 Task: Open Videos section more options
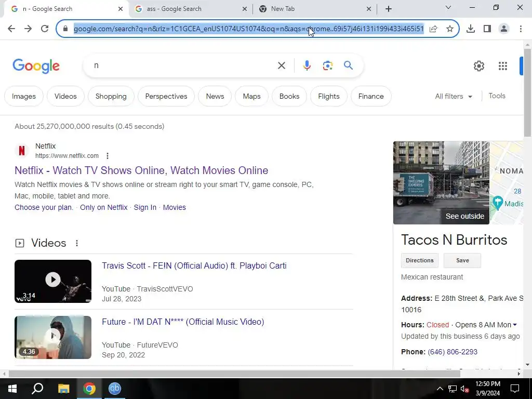click(77, 243)
